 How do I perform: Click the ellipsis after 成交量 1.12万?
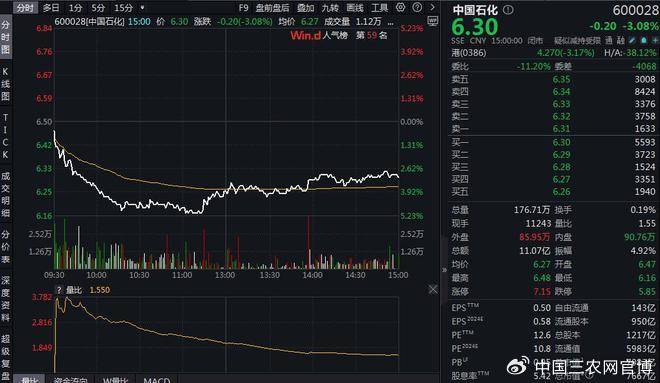[390, 22]
